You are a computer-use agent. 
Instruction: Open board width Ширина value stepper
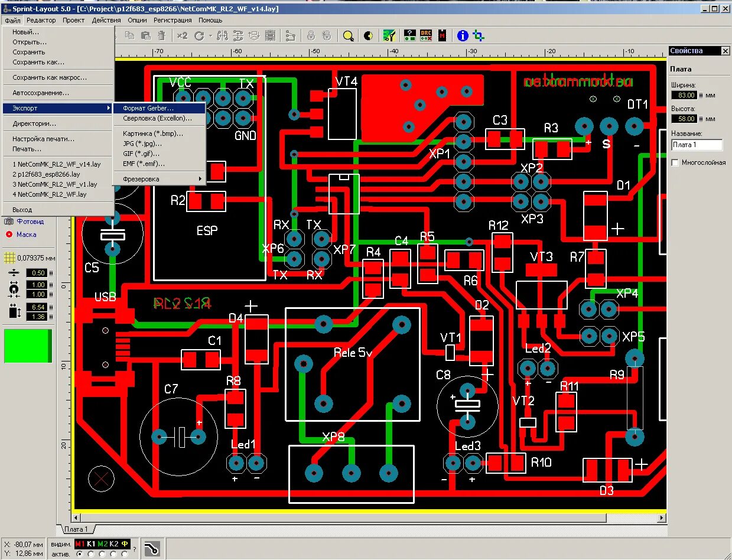pyautogui.click(x=702, y=95)
